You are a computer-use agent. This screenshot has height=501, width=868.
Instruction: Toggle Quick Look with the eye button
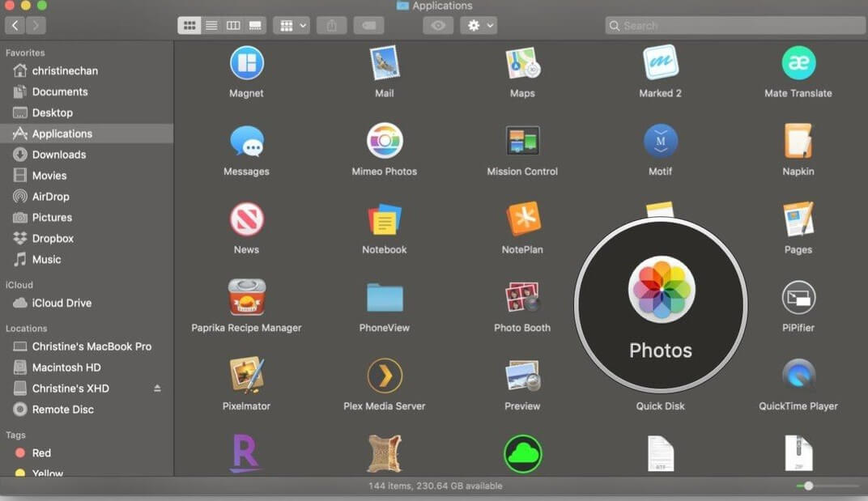click(438, 25)
